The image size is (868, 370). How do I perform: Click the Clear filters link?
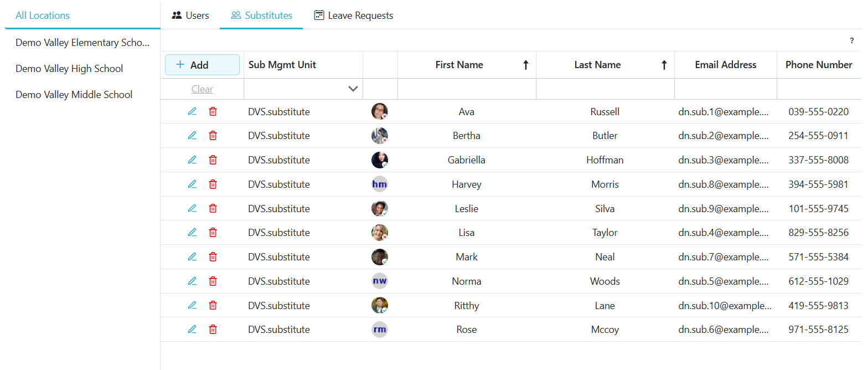[x=202, y=89]
